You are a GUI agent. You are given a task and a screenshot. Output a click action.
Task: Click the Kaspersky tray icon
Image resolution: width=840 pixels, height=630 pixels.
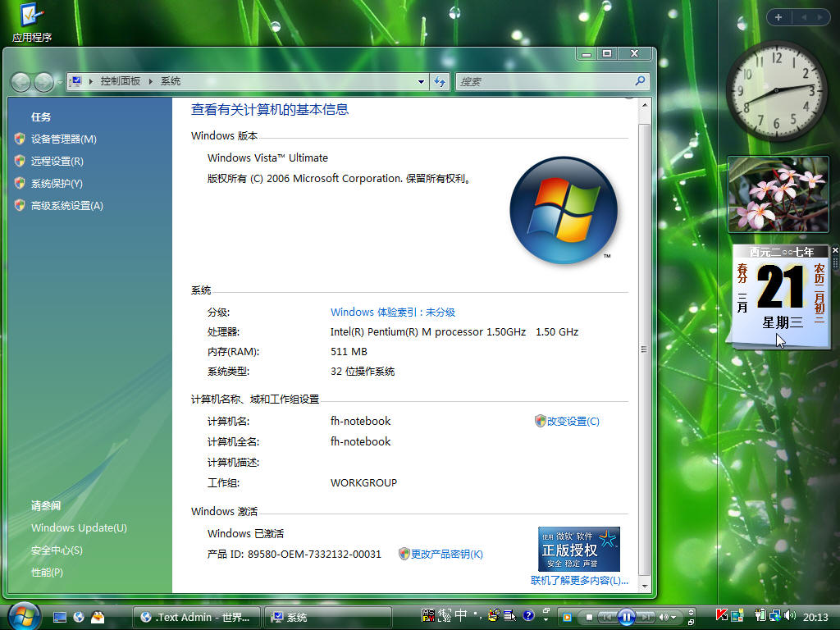pyautogui.click(x=722, y=615)
